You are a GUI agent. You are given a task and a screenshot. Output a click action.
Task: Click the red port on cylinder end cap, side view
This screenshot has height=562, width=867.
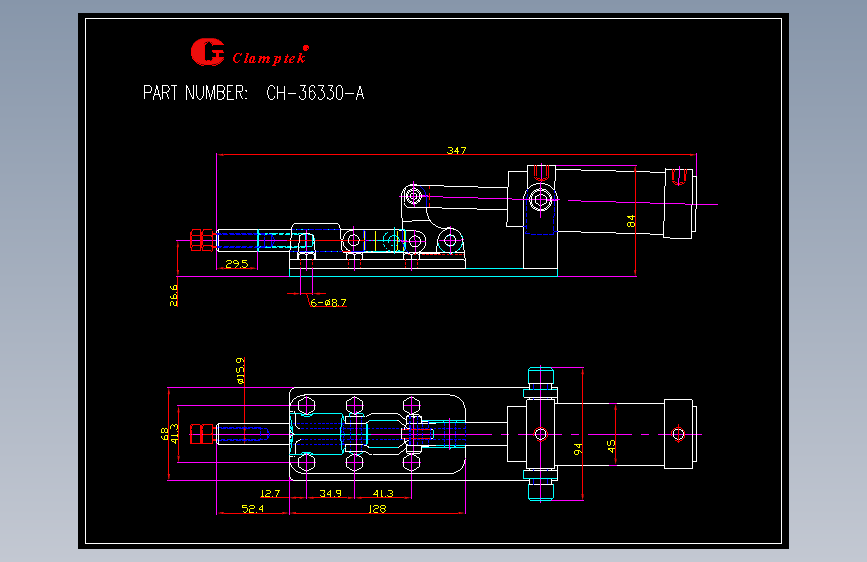[679, 176]
